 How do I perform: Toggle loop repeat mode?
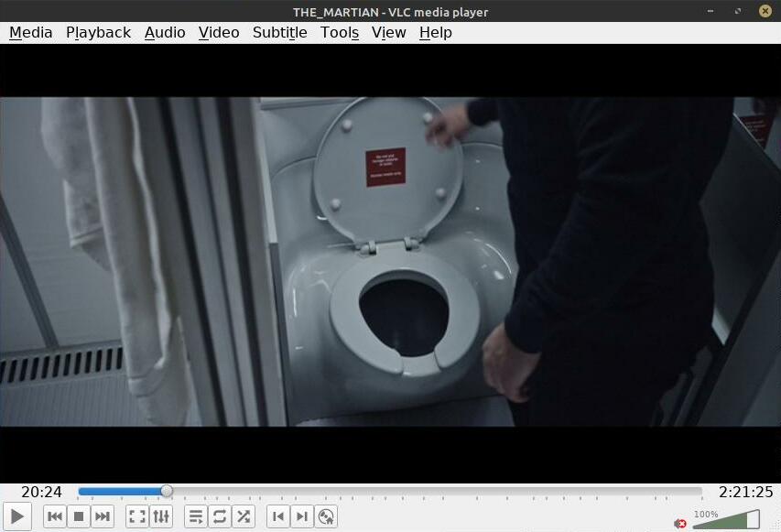[x=220, y=516]
